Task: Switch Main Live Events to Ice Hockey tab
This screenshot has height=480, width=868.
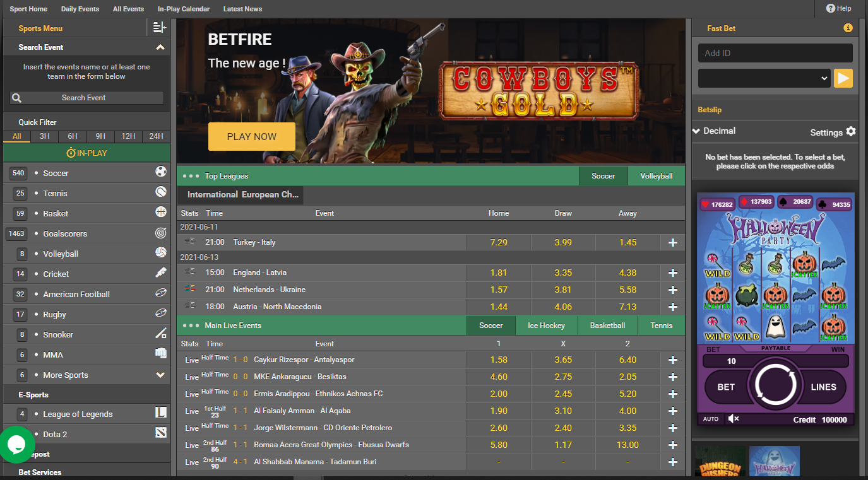Action: click(x=547, y=325)
